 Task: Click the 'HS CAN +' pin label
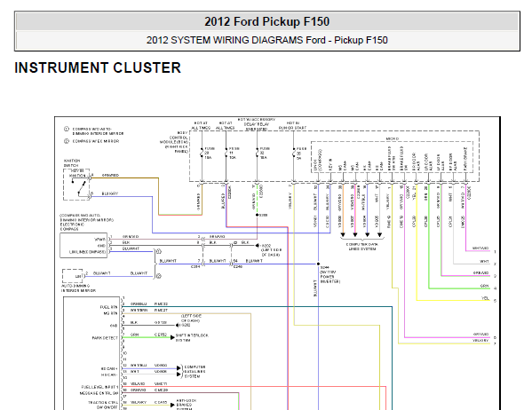(x=109, y=368)
